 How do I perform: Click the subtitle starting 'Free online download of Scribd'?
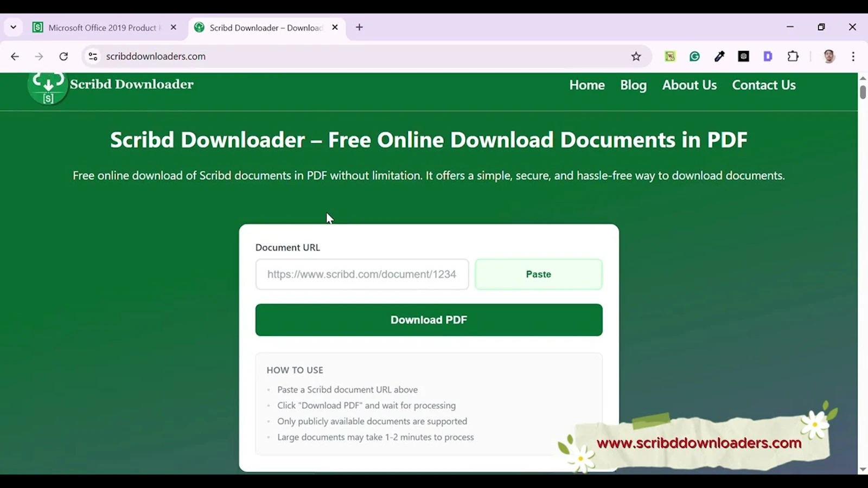tap(429, 176)
